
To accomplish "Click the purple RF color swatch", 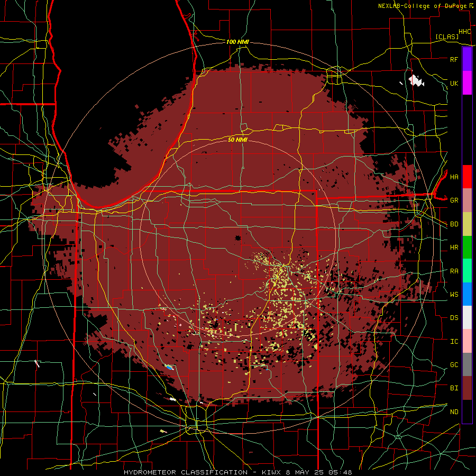I will coord(467,59).
